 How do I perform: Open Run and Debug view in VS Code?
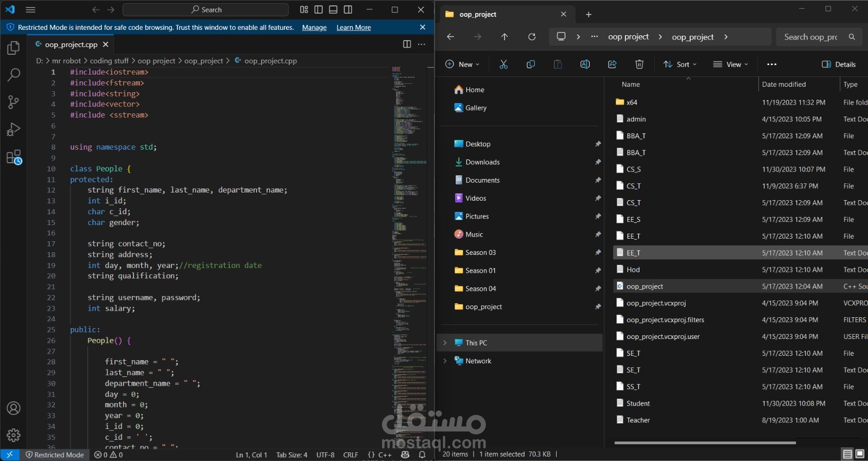[x=14, y=129]
